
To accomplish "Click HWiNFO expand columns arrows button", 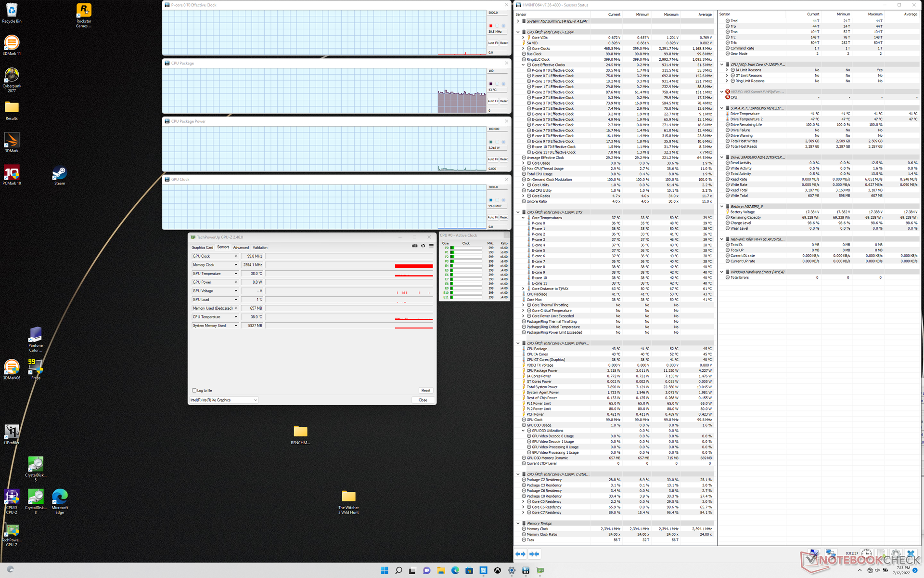I will pos(520,554).
